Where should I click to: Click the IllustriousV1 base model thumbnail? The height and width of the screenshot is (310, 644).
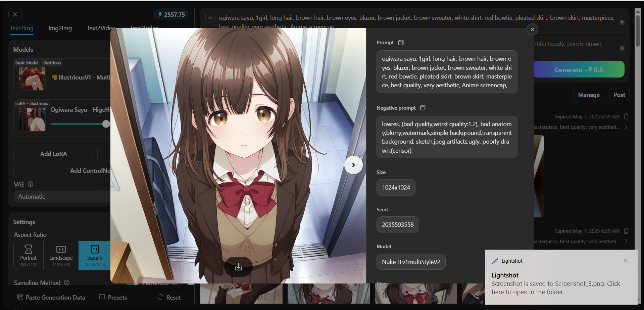tap(32, 79)
